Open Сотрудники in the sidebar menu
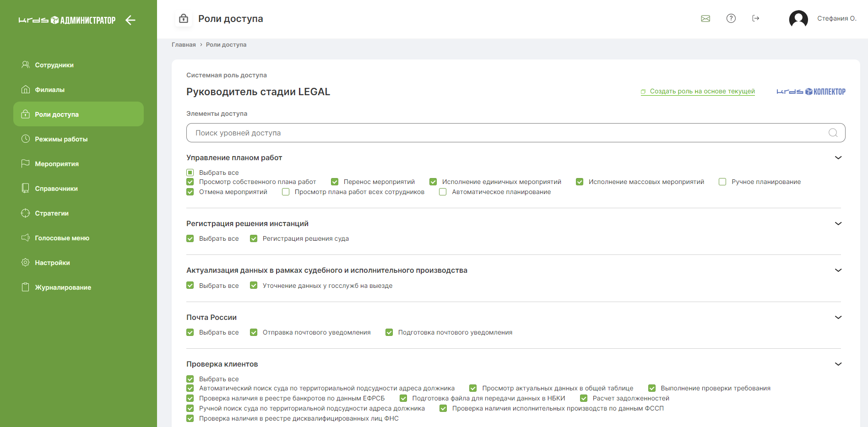 (54, 65)
